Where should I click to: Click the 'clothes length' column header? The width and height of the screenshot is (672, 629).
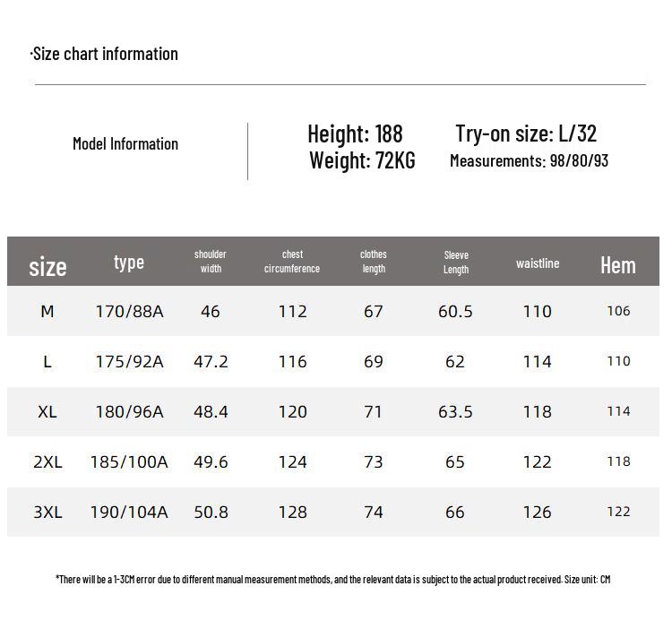click(x=374, y=262)
